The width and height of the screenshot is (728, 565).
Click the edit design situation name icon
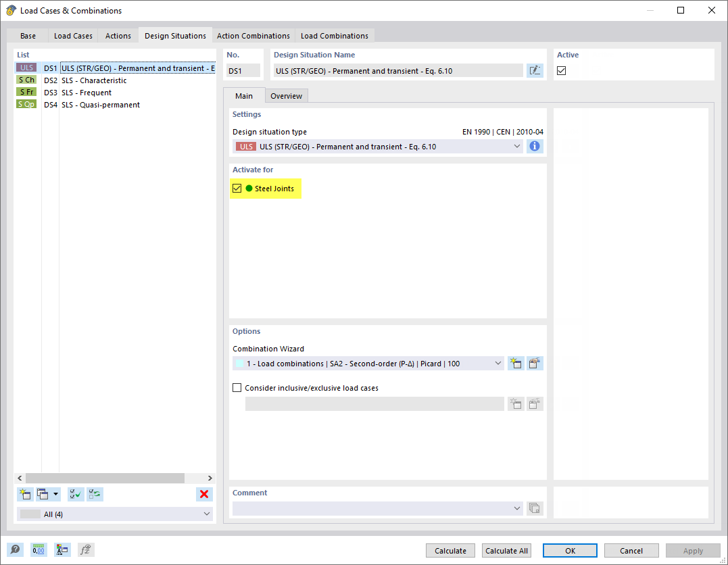pos(535,70)
